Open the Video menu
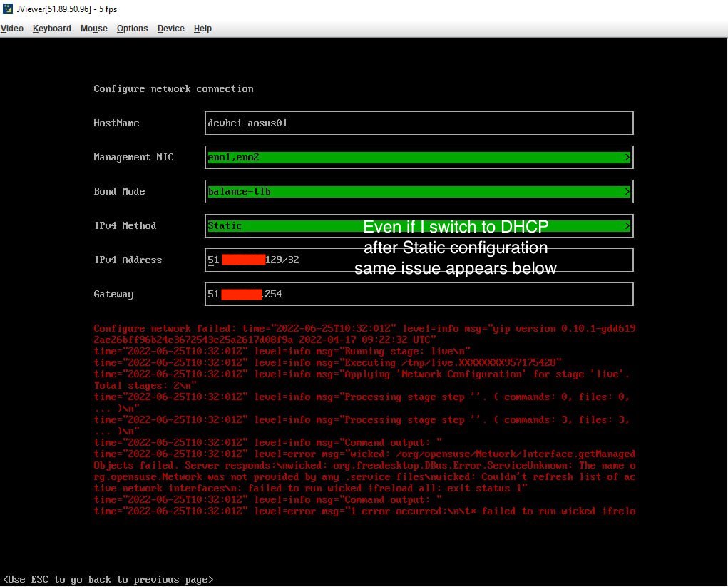The width and height of the screenshot is (728, 587). click(12, 29)
